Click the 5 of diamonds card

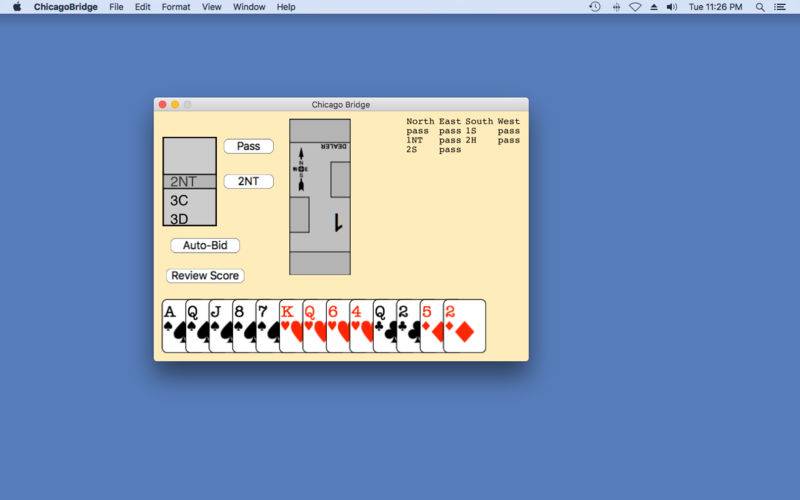(433, 326)
